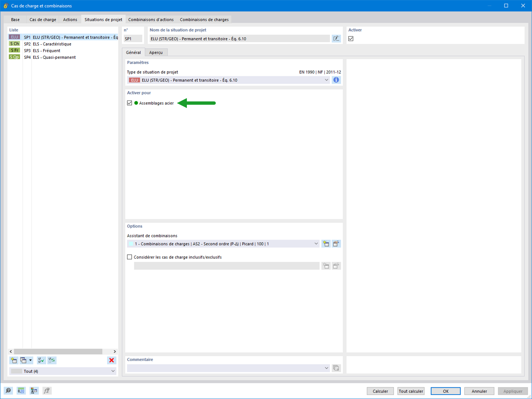Open the Assistant de combinaisons dropdown
The image size is (532, 399).
316,244
